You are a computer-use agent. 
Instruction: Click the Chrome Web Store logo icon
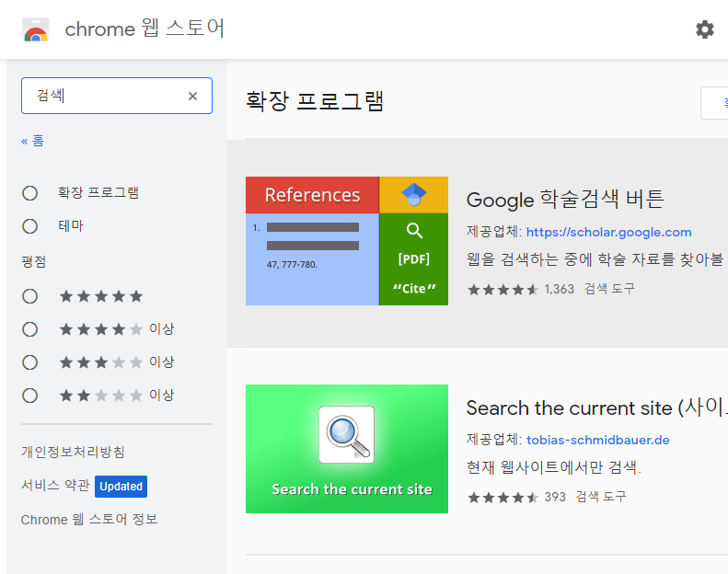tap(36, 29)
